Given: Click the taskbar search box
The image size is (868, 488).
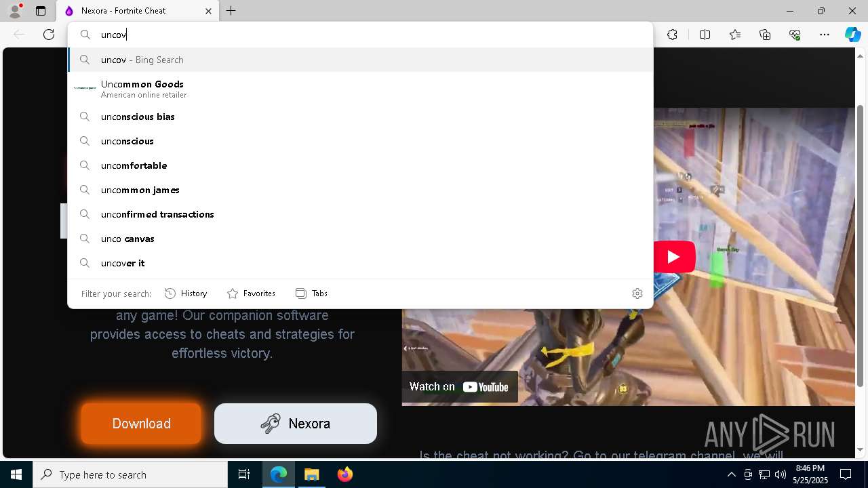Looking at the screenshot, I should tap(130, 474).
